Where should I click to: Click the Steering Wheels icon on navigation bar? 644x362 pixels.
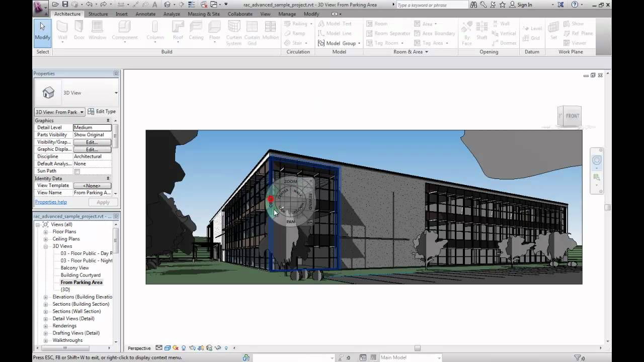597,160
